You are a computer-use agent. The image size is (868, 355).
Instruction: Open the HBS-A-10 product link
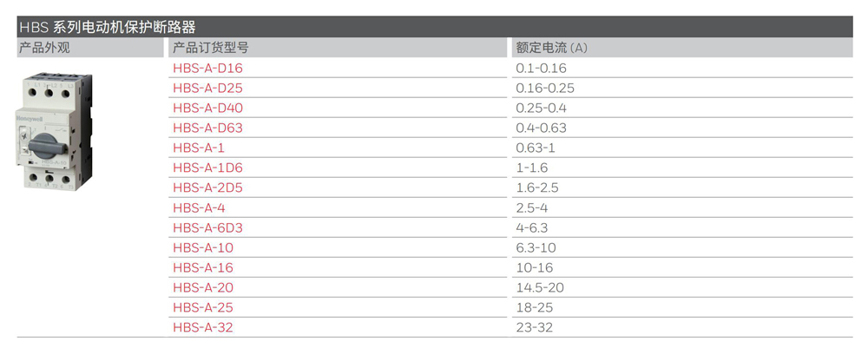tap(203, 247)
